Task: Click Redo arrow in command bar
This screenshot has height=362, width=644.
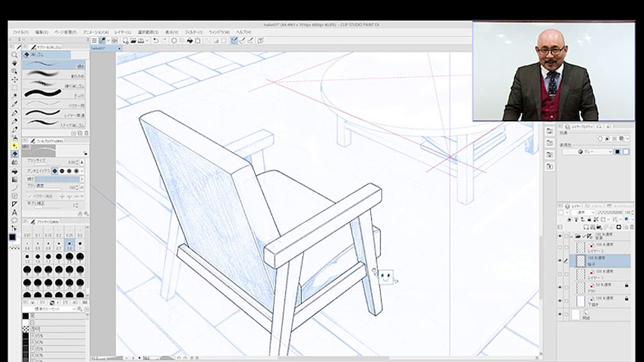Action: [x=164, y=41]
